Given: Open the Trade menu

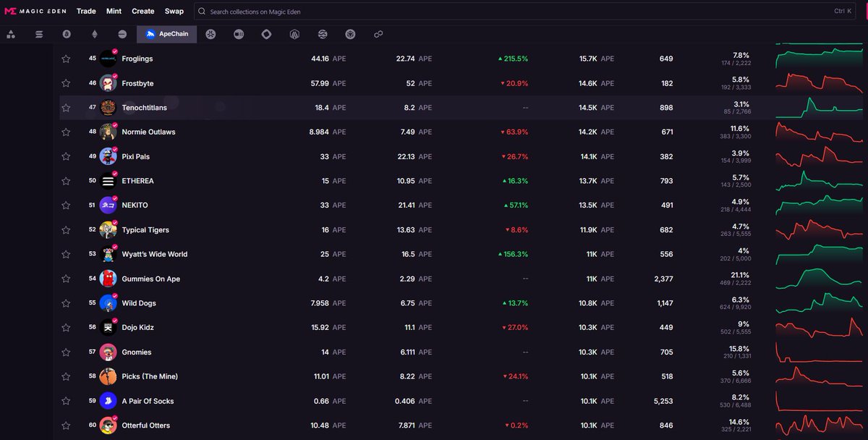Looking at the screenshot, I should pyautogui.click(x=86, y=11).
